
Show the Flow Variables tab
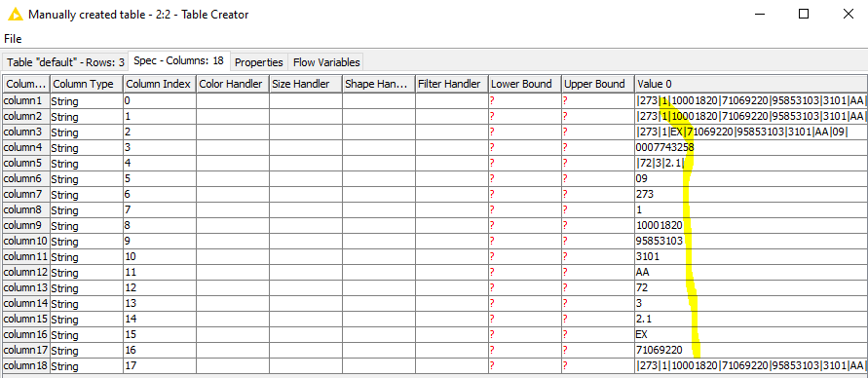326,62
